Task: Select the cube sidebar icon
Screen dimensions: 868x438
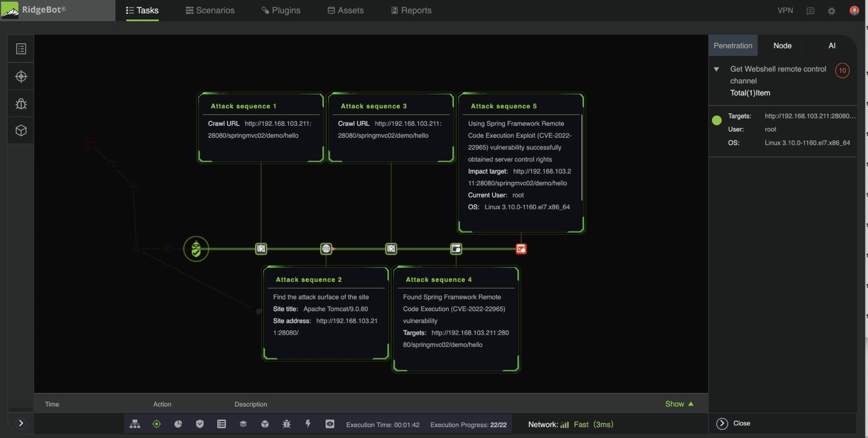Action: (x=21, y=131)
